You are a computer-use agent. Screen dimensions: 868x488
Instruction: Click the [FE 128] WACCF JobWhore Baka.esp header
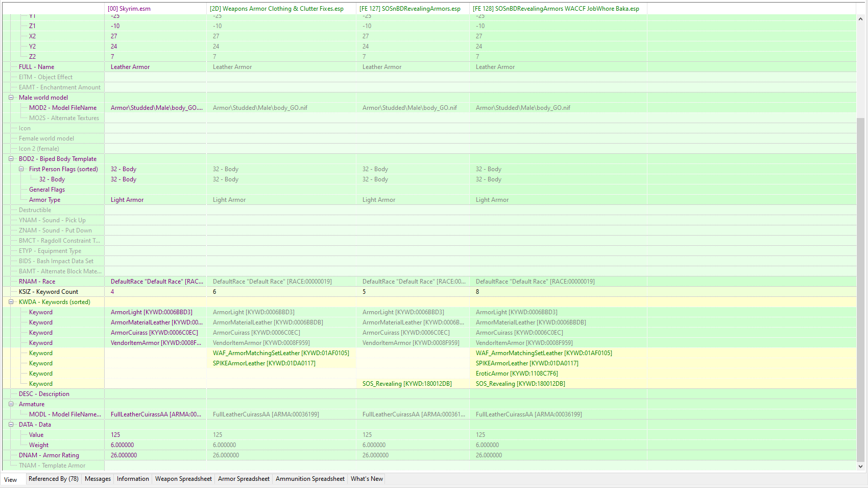tap(558, 9)
